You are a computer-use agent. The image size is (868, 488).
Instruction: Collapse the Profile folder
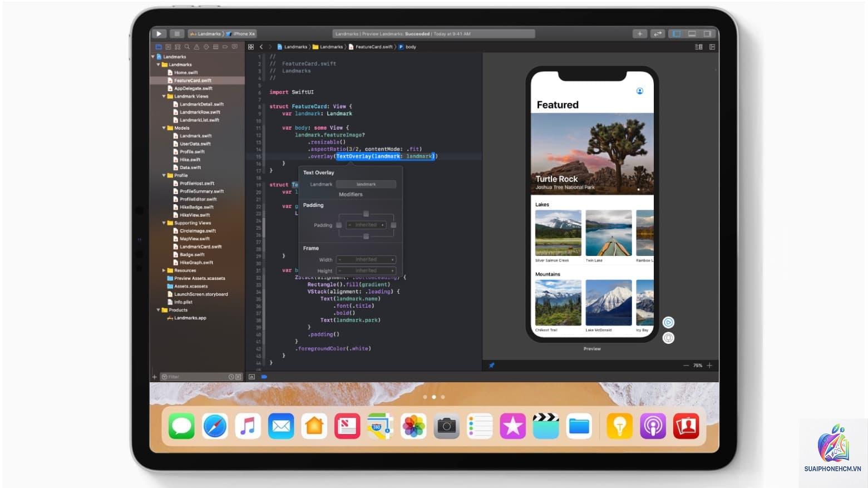tap(164, 175)
